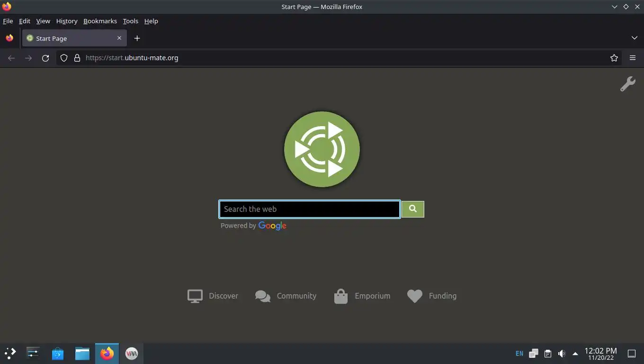Click the Ubuntu MATE logo
The width and height of the screenshot is (644, 364).
click(x=322, y=149)
